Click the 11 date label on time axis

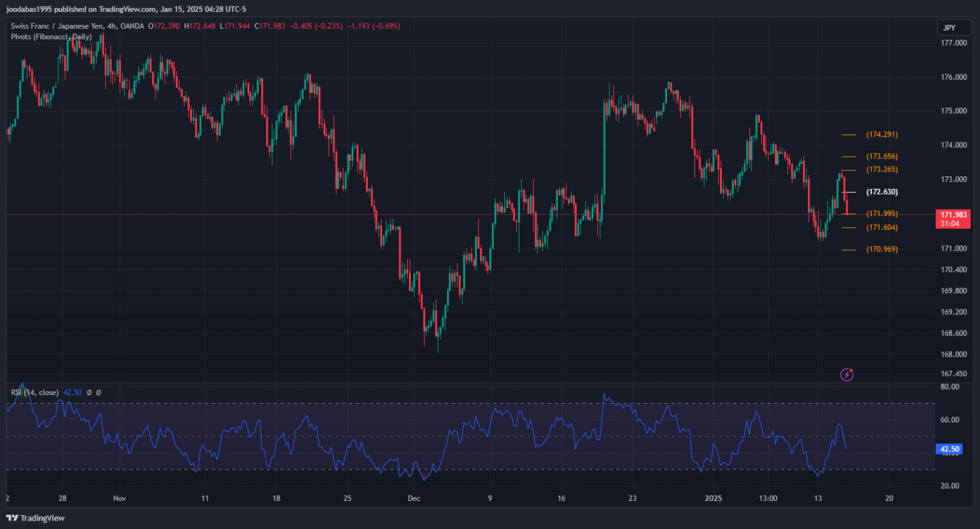[x=205, y=498]
